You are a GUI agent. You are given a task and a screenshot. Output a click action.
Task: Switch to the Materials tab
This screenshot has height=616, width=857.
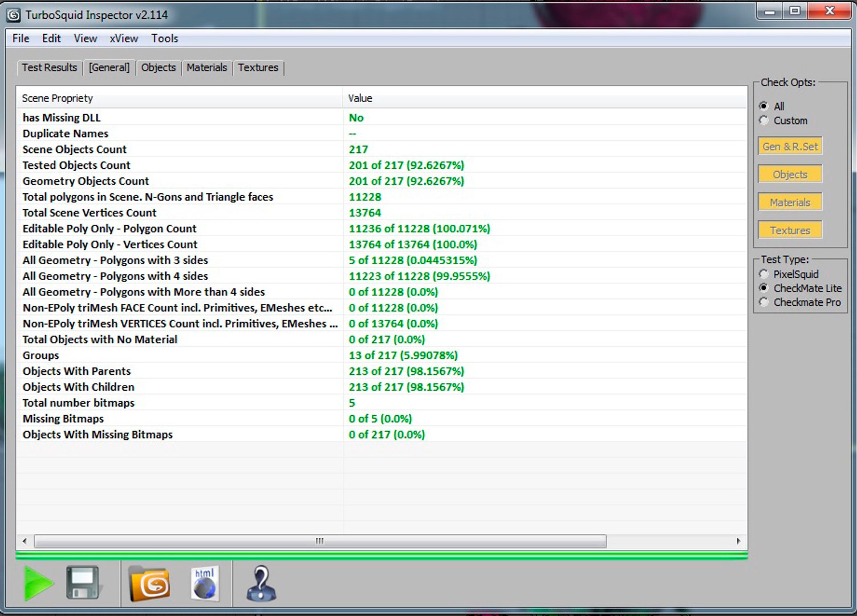tap(207, 67)
